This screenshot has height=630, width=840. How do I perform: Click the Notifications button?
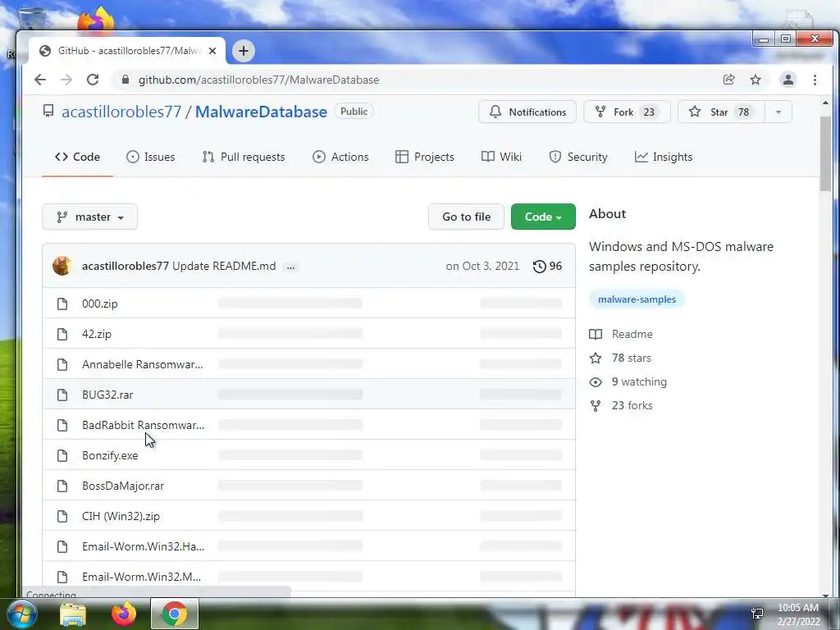(x=527, y=112)
